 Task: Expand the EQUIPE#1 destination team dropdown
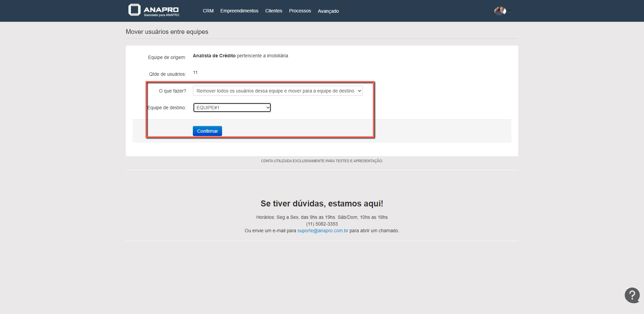[x=232, y=108]
